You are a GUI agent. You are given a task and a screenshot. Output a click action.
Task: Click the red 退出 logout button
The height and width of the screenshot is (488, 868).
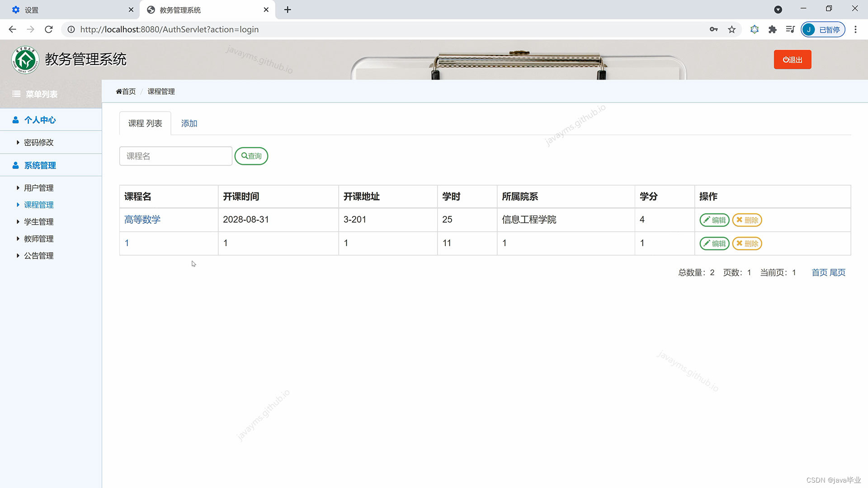click(792, 60)
